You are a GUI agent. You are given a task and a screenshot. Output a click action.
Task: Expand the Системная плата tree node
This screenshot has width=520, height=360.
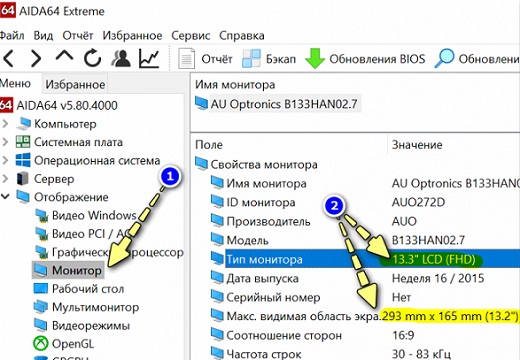click(x=5, y=142)
